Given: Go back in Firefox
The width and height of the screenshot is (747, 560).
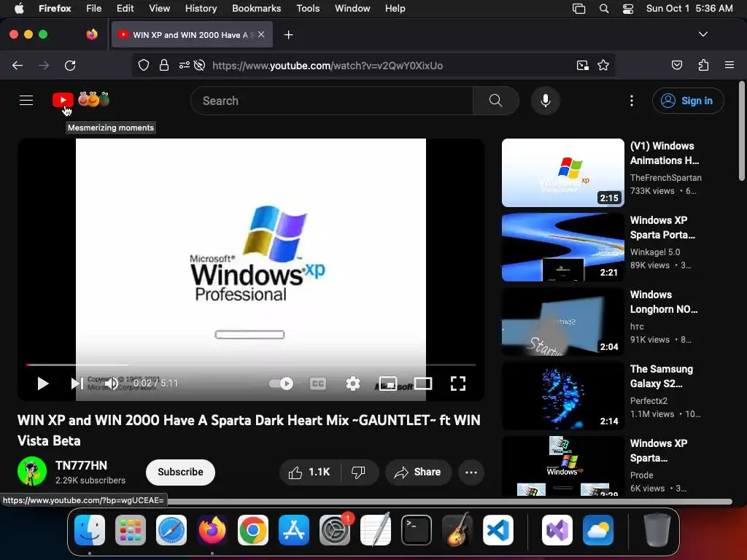Looking at the screenshot, I should [18, 65].
